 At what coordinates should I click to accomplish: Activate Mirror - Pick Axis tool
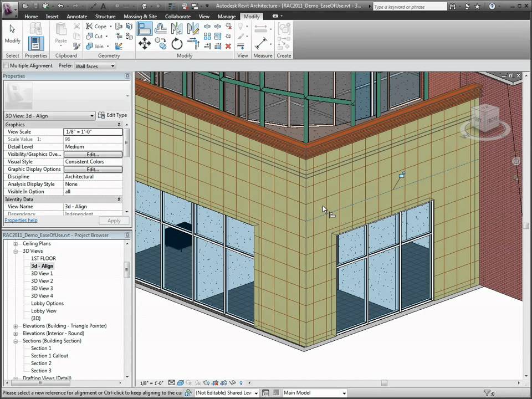point(176,28)
